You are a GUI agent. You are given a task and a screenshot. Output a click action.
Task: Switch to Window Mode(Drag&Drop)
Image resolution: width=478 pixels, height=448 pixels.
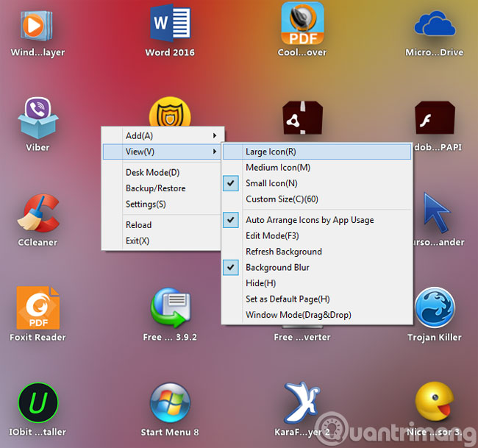317,315
